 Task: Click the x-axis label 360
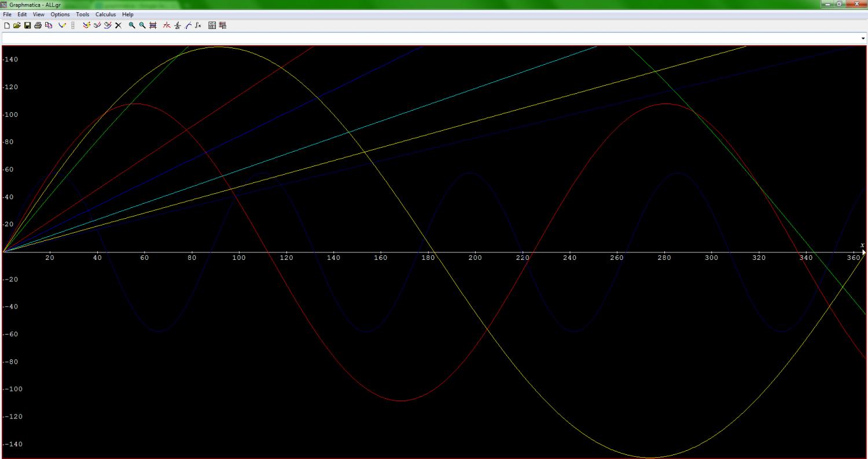coord(853,258)
